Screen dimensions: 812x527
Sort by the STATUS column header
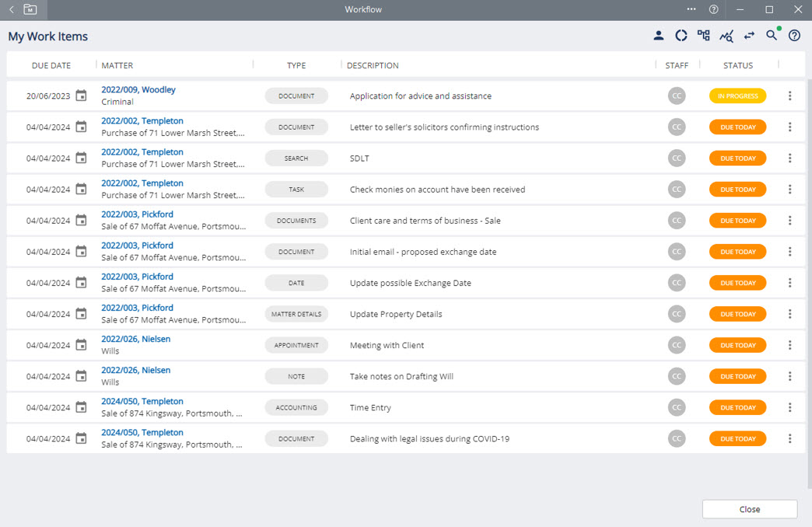tap(737, 65)
